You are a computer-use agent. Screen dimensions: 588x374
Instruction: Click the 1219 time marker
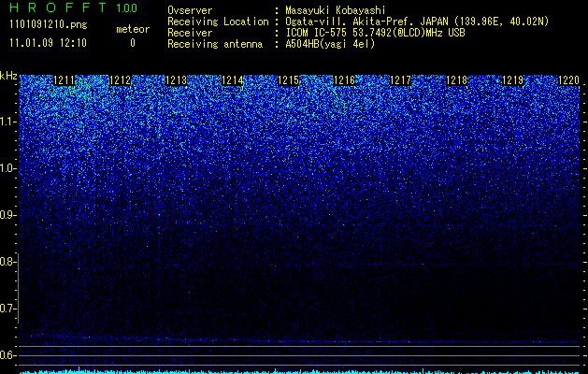click(x=512, y=80)
